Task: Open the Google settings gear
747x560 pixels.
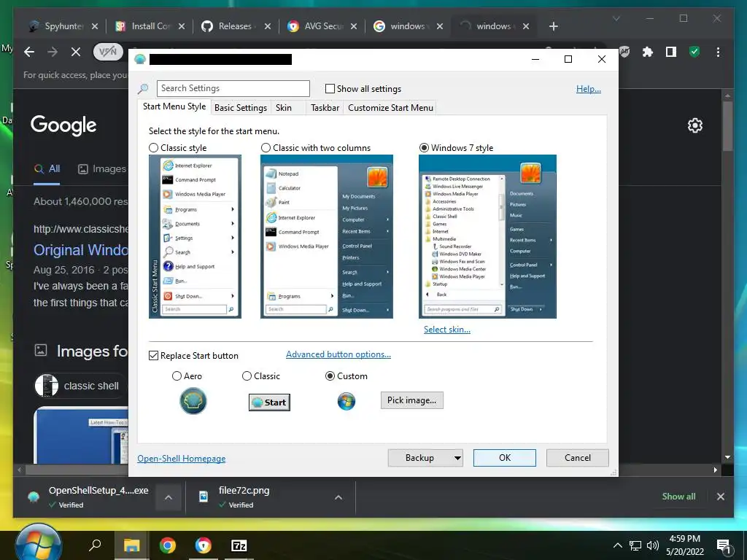Action: [x=695, y=125]
